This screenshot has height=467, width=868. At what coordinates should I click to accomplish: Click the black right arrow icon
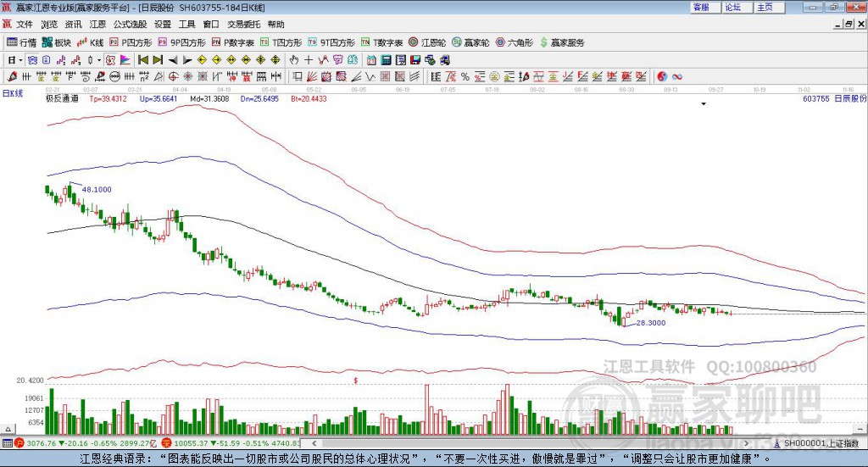coord(187,60)
